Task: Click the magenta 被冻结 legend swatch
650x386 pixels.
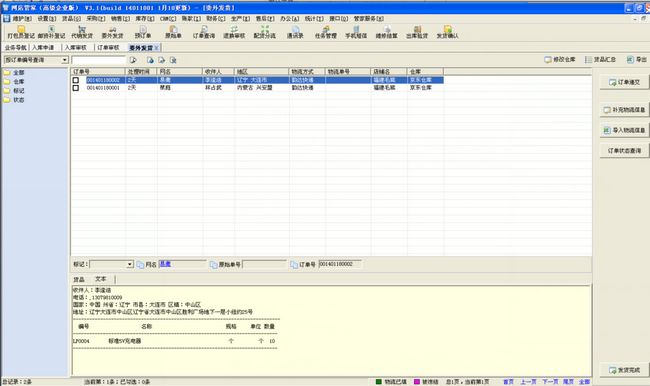Action: [x=417, y=381]
